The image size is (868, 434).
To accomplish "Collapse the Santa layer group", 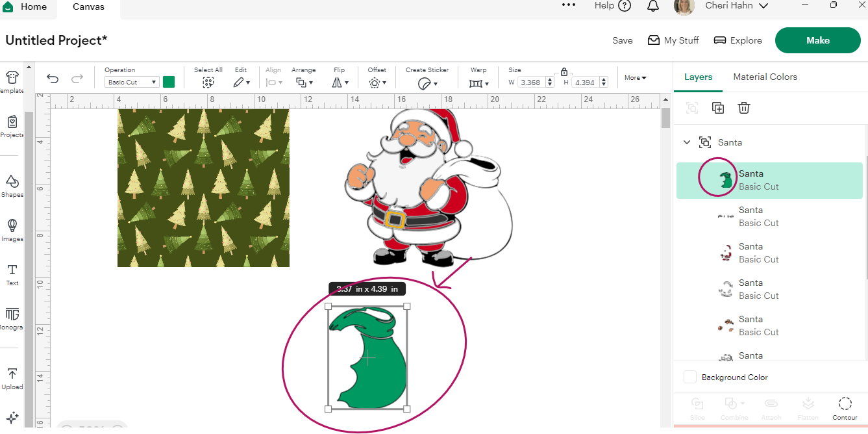I will (x=687, y=142).
